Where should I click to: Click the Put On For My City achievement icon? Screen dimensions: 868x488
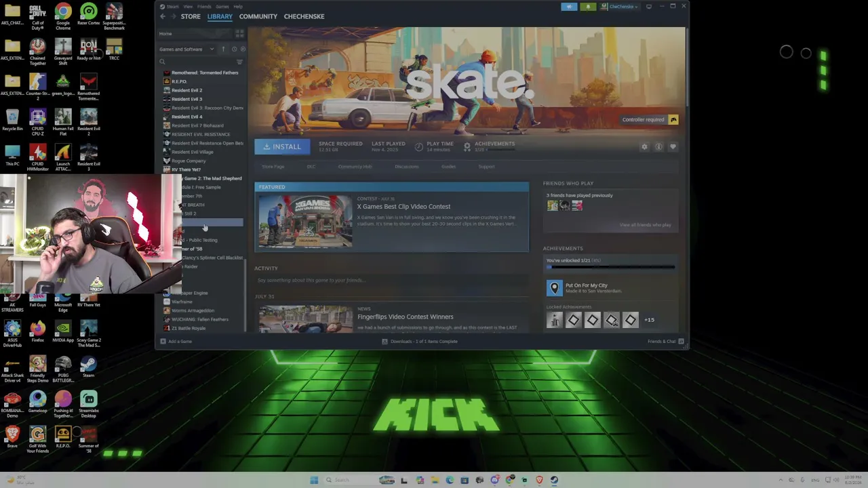(x=555, y=288)
